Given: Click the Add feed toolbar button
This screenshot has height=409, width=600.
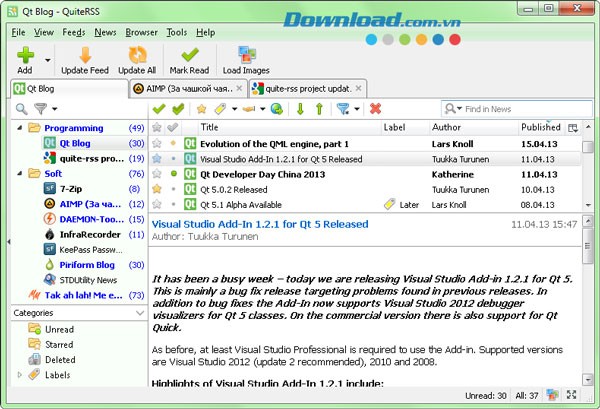Looking at the screenshot, I should (25, 60).
